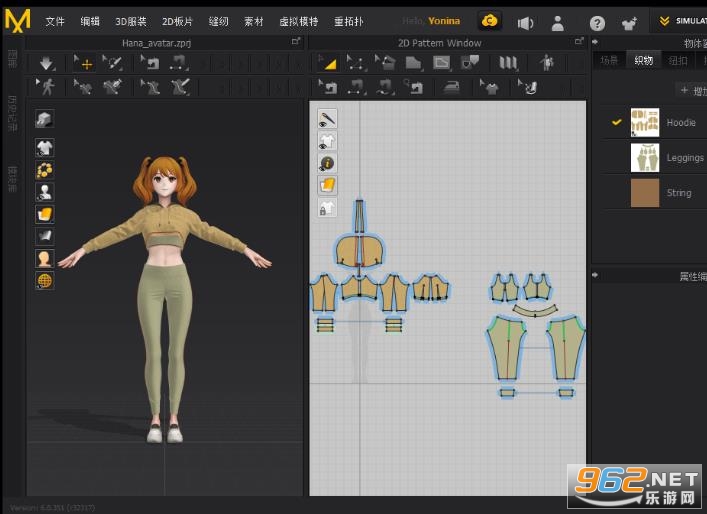Toggle textured surface display in 3D view
Image resolution: width=707 pixels, height=514 pixels.
45,214
